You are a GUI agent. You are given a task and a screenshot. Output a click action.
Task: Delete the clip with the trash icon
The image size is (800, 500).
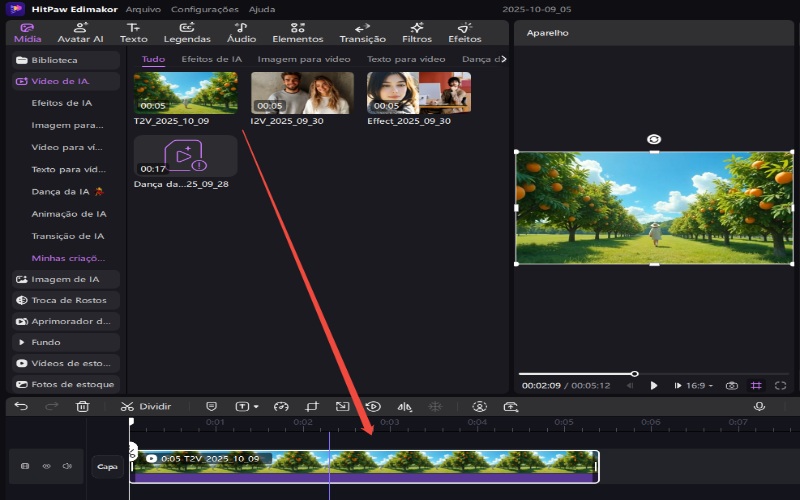coord(83,407)
